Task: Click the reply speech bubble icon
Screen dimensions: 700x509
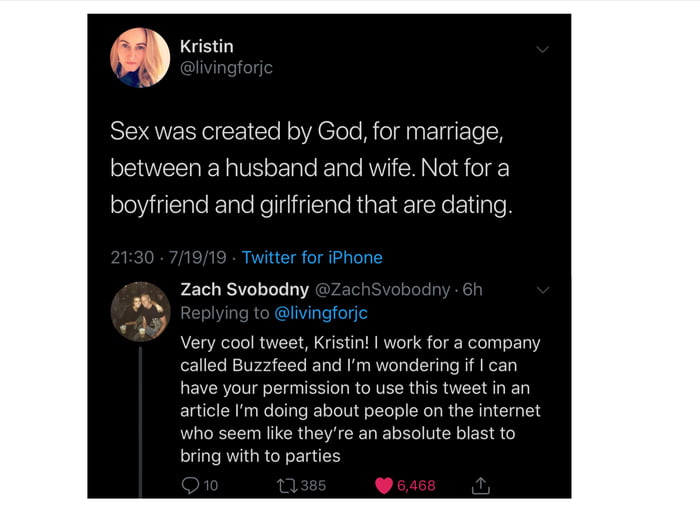Action: (x=190, y=485)
